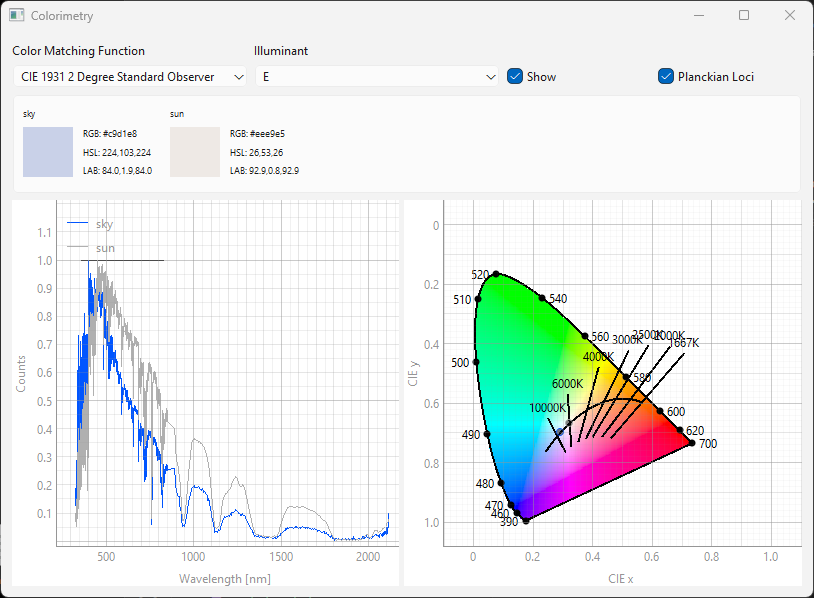Image resolution: width=814 pixels, height=598 pixels.
Task: Click the 10000K Planckian label
Action: [x=547, y=408]
